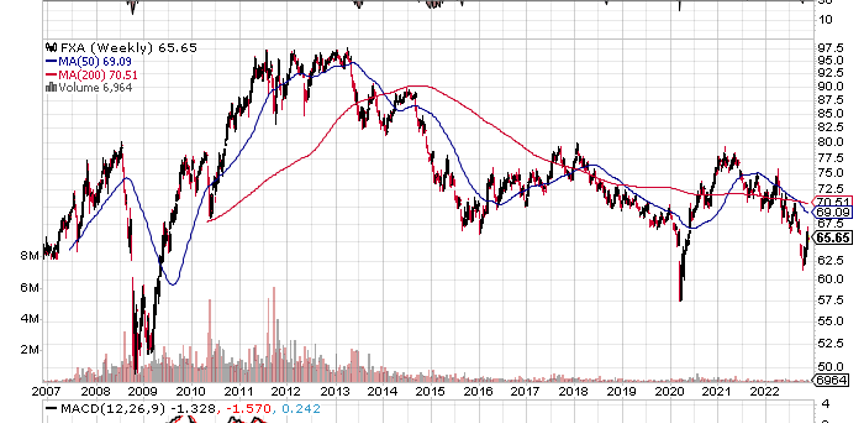864x423 pixels.
Task: Click the 2013 year label on time axis
Action: [334, 391]
